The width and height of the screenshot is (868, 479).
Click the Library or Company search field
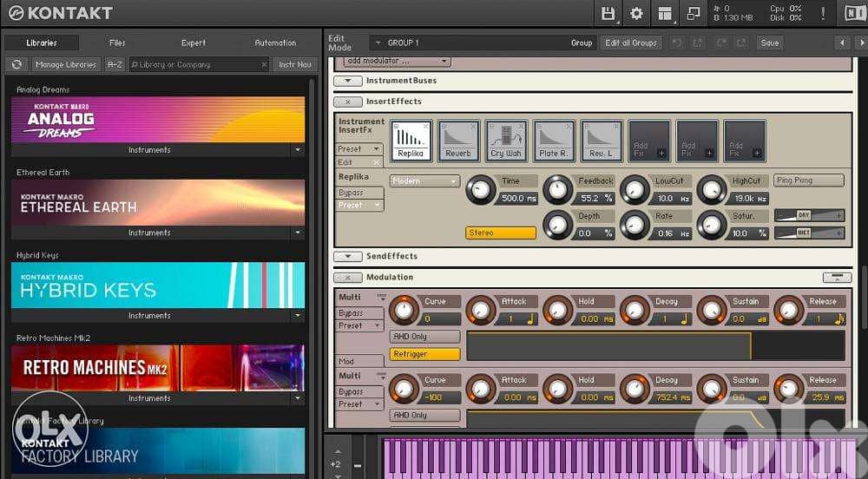point(200,65)
